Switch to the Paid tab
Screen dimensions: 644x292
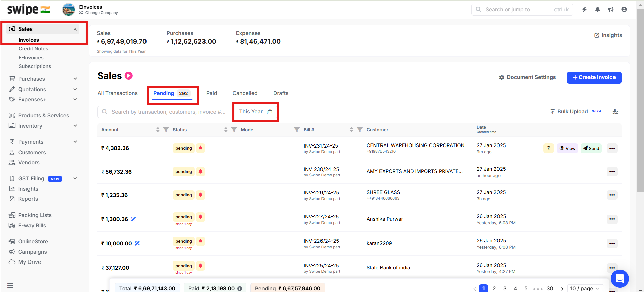212,93
